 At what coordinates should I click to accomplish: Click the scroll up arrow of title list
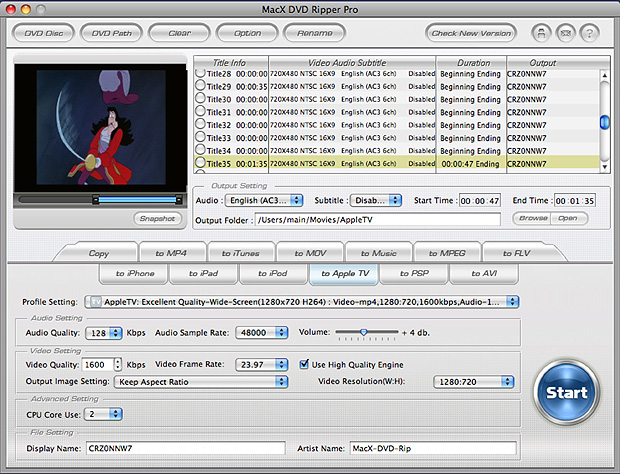click(604, 75)
